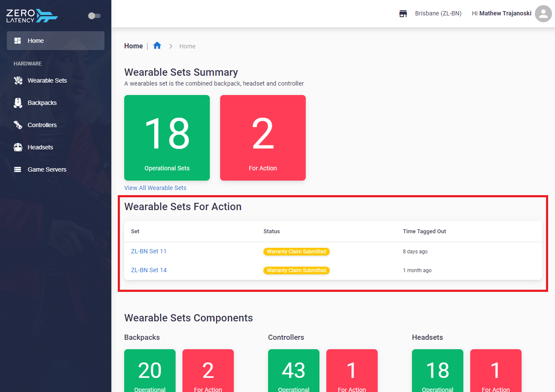Click the Game Servers sidebar icon
The image size is (555, 392).
click(18, 169)
